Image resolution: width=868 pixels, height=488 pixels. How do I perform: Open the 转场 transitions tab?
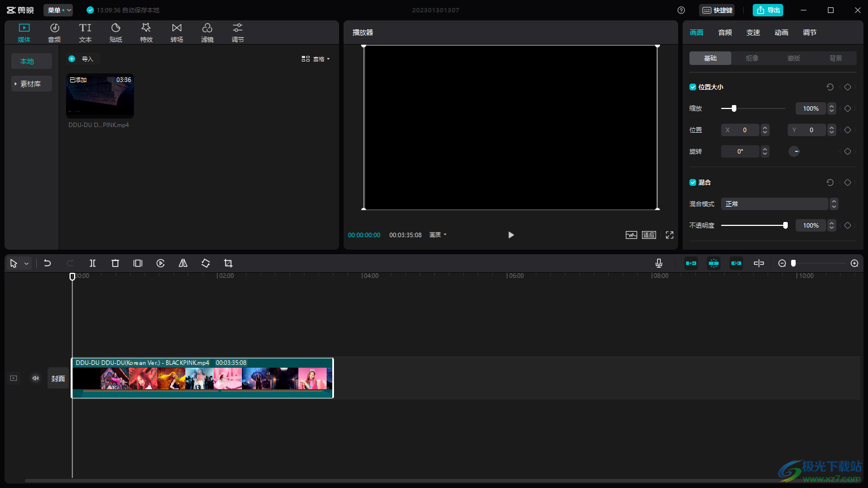(x=177, y=33)
